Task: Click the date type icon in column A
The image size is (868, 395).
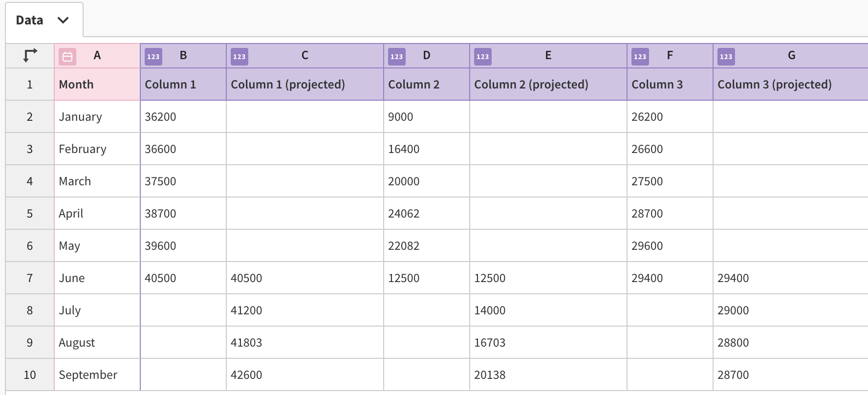Action: coord(67,57)
